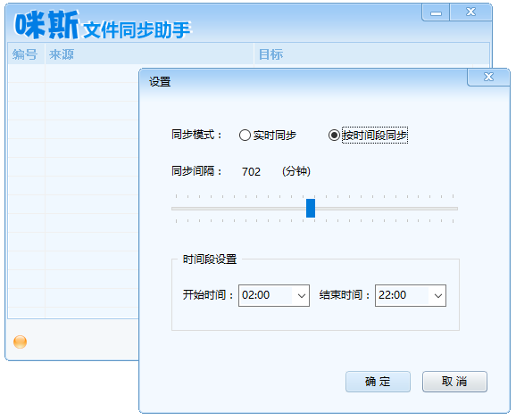This screenshot has width=516, height=420.
Task: Click the 实时同步 label text
Action: [x=274, y=135]
